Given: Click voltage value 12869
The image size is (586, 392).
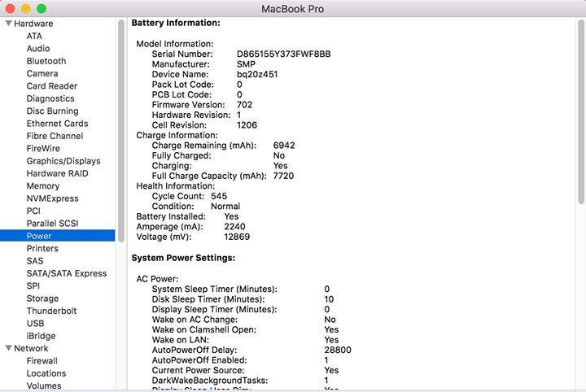Looking at the screenshot, I should click(237, 237).
